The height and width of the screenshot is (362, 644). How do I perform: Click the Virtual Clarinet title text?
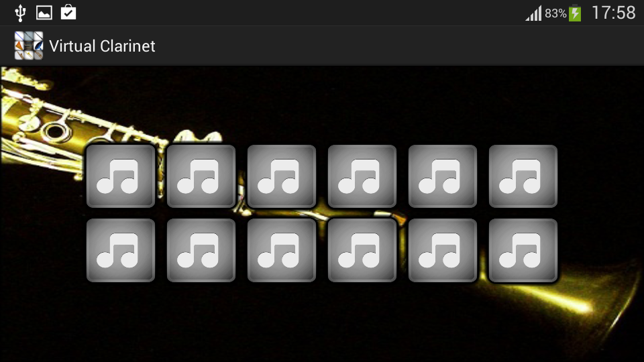click(x=102, y=46)
